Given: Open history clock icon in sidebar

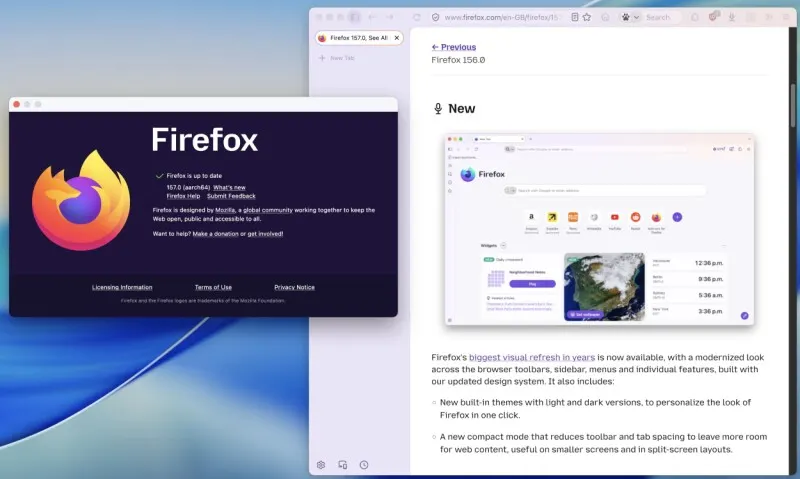Looking at the screenshot, I should [x=364, y=465].
